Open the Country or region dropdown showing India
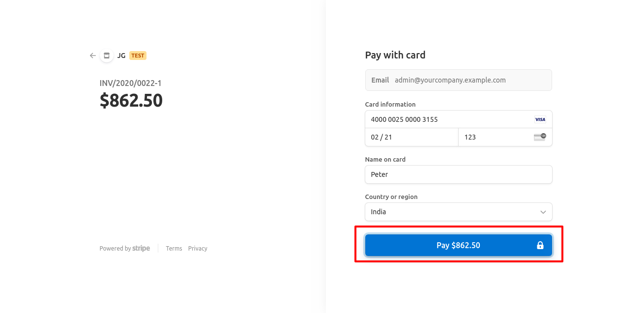This screenshot has width=644, height=313. [x=458, y=212]
